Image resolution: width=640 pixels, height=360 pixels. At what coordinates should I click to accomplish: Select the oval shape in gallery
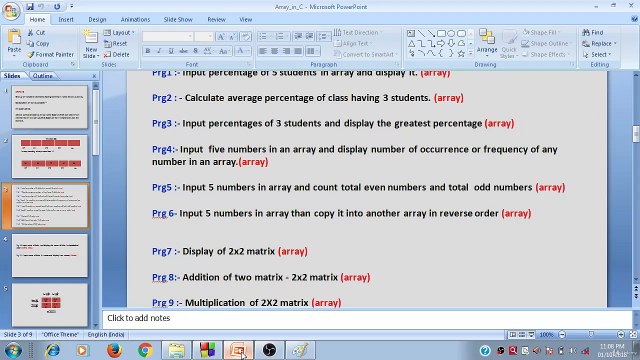coord(451,33)
